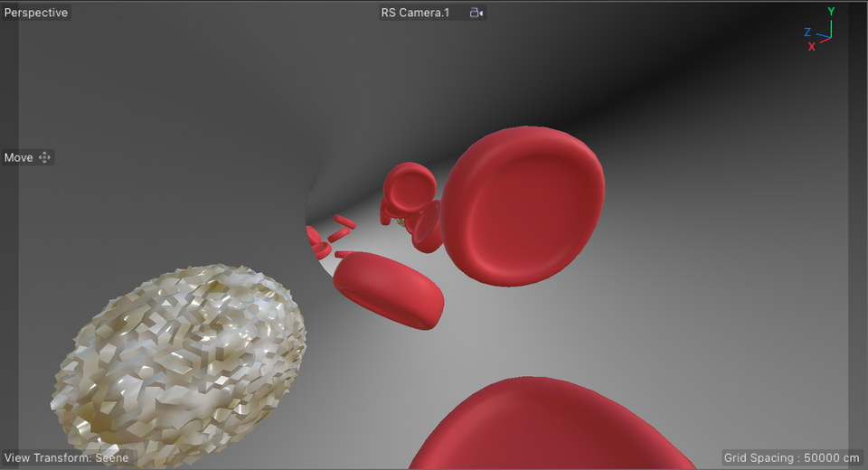The height and width of the screenshot is (470, 868).
Task: Select the white spiky cell object
Action: (178, 365)
